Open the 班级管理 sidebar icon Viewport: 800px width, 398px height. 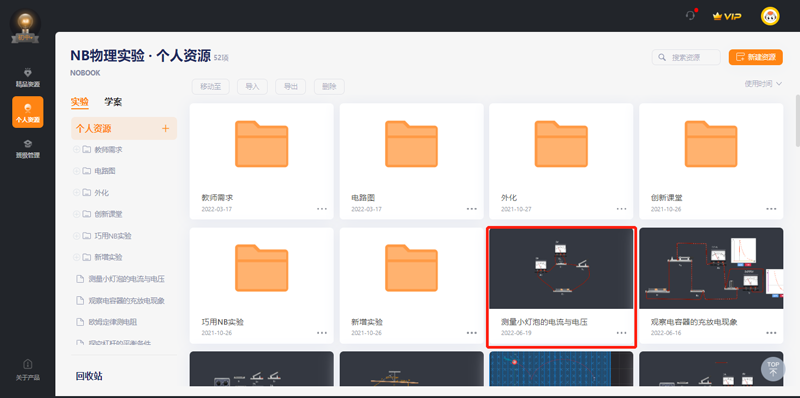28,148
